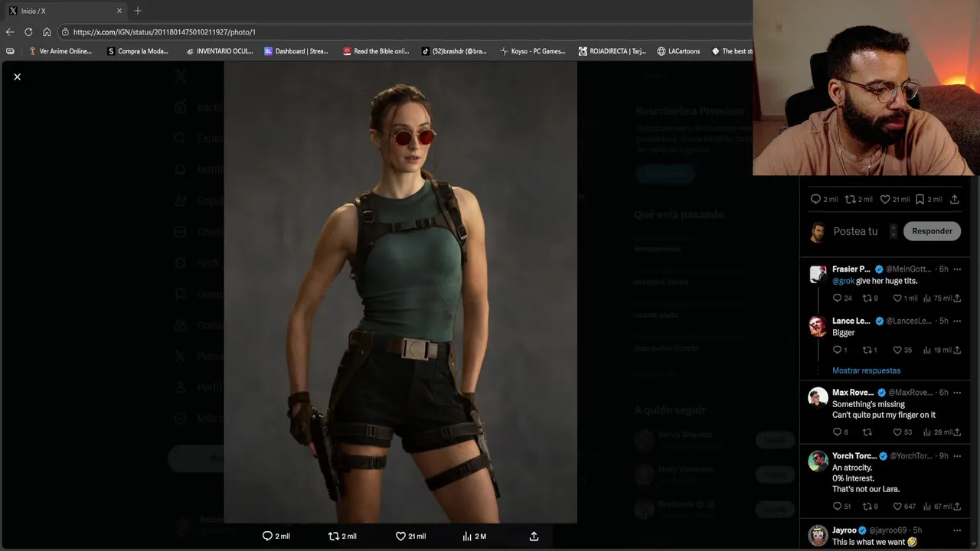980x551 pixels.
Task: Open (52)brashdr TikTok bookmark
Action: click(x=454, y=51)
